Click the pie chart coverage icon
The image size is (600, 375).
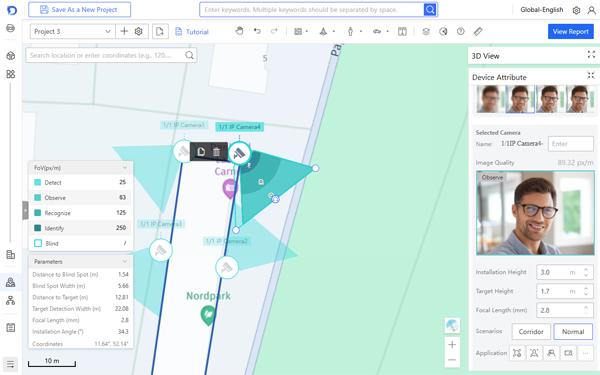(x=443, y=31)
